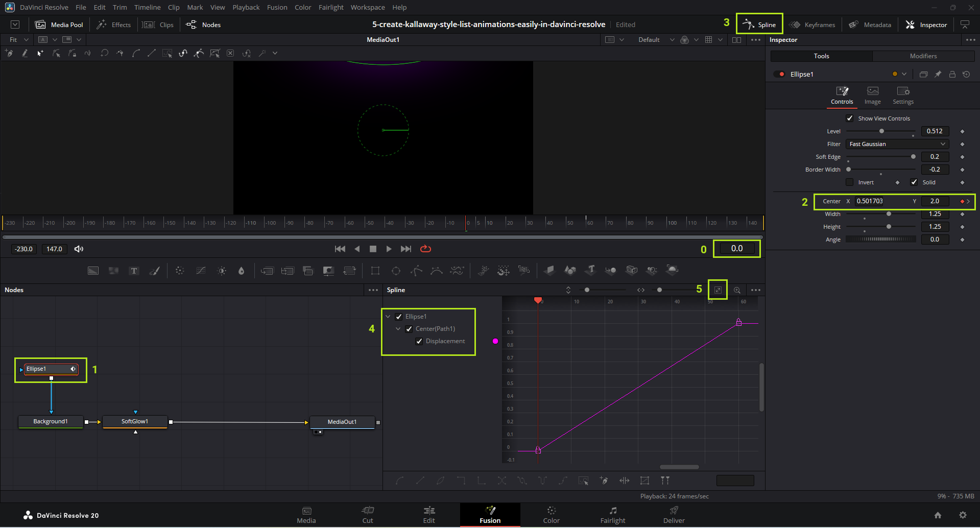980x528 pixels.
Task: Open the Filter Fast Gaussian dropdown
Action: (897, 144)
